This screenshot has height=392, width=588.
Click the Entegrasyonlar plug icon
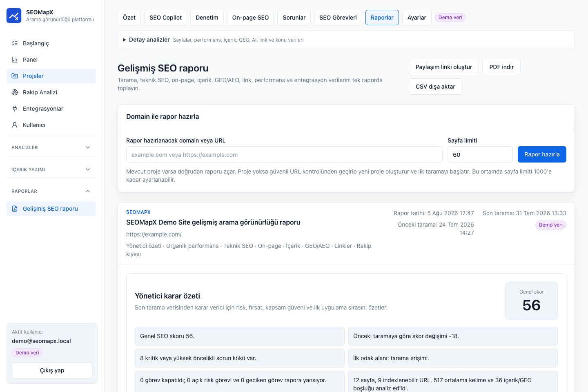click(x=15, y=109)
